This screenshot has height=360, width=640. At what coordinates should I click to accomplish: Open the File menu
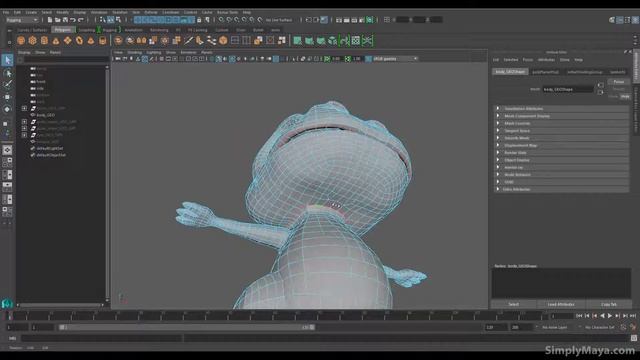6,12
